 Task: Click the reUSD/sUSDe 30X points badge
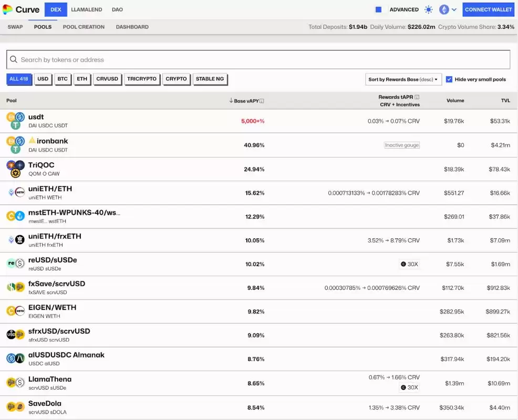click(409, 264)
